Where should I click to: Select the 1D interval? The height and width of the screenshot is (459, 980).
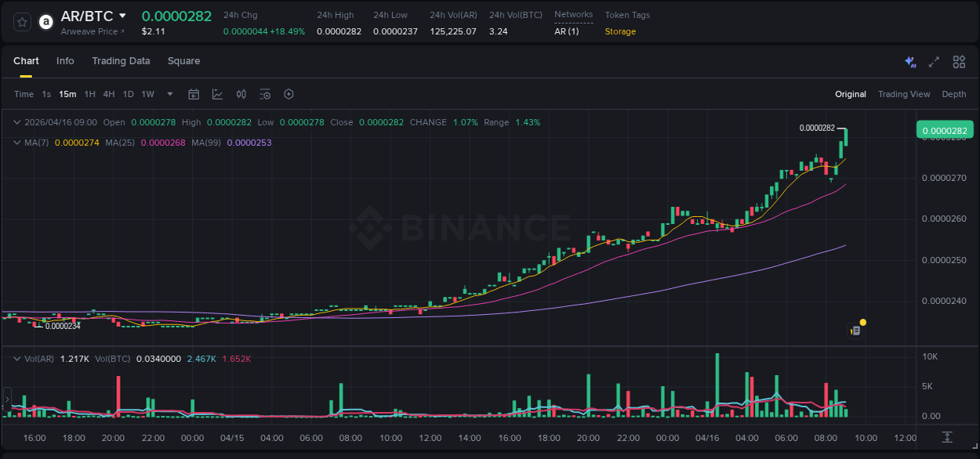128,94
